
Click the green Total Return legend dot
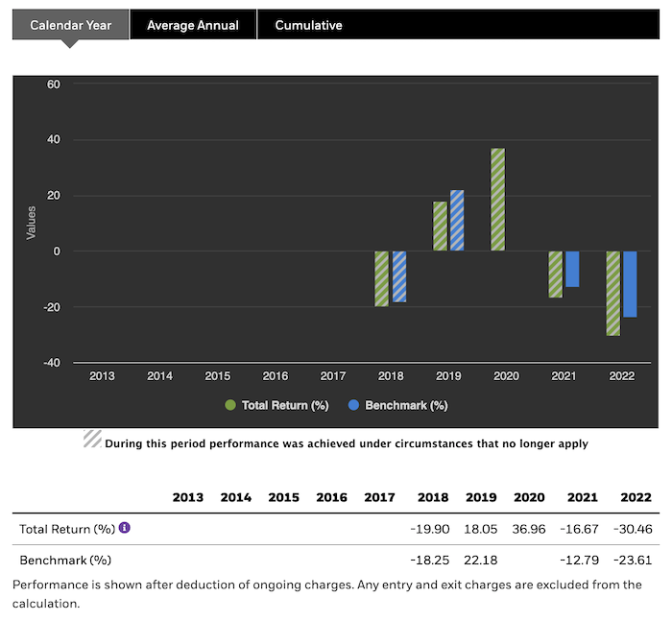pyautogui.click(x=231, y=405)
